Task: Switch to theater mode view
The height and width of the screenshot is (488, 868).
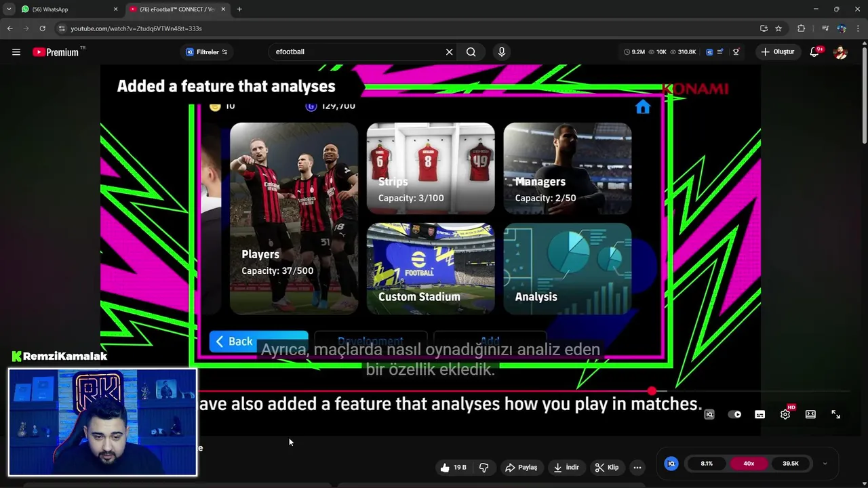Action: 810,415
